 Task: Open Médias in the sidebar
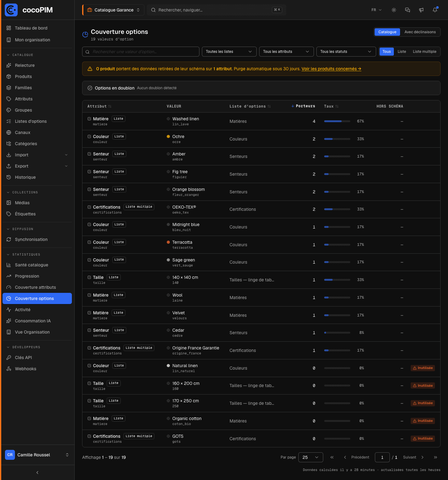coord(37,203)
